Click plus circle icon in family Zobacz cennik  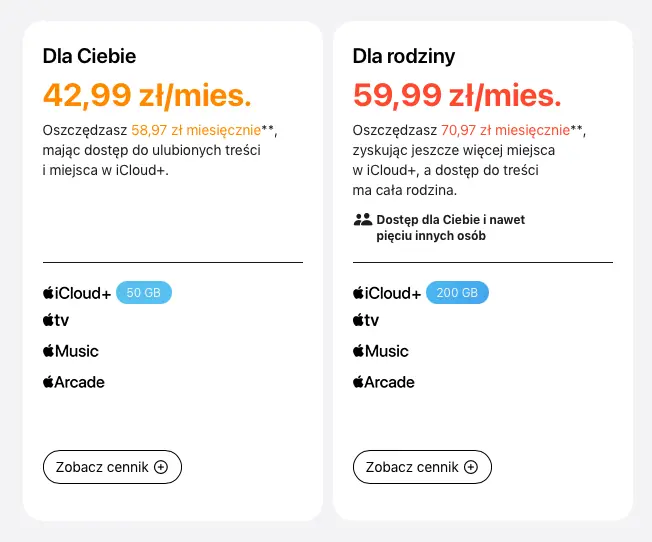click(x=471, y=467)
